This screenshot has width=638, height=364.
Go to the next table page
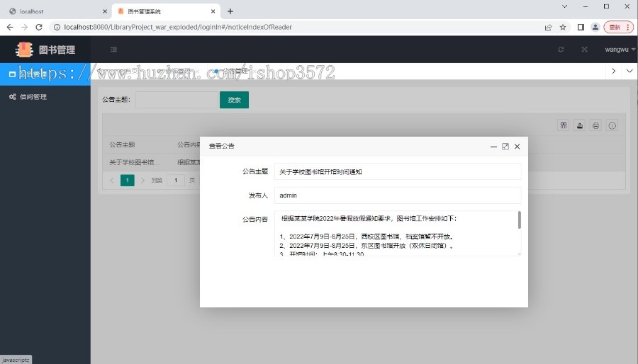click(142, 180)
